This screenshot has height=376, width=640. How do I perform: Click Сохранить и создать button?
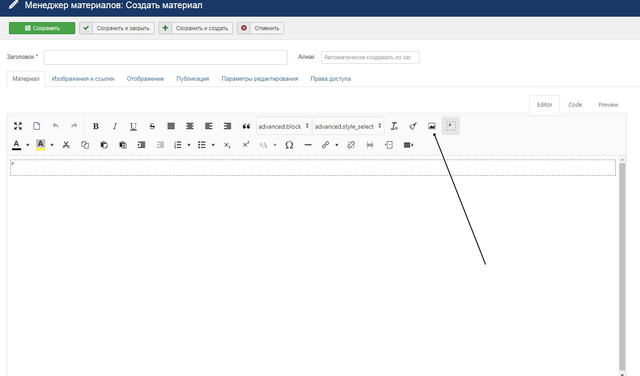coord(196,28)
